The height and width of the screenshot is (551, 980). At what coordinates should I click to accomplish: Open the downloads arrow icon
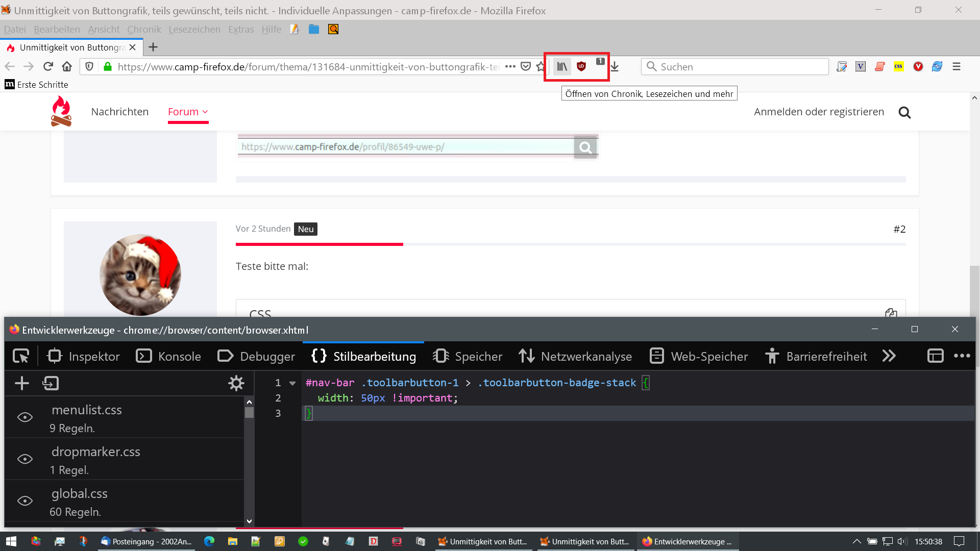(615, 66)
